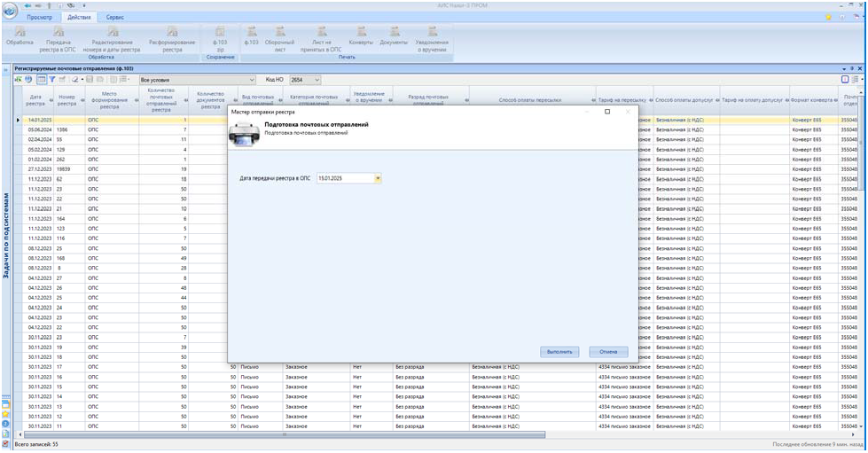
Task: Open the application round menu button
Action: click(10, 11)
